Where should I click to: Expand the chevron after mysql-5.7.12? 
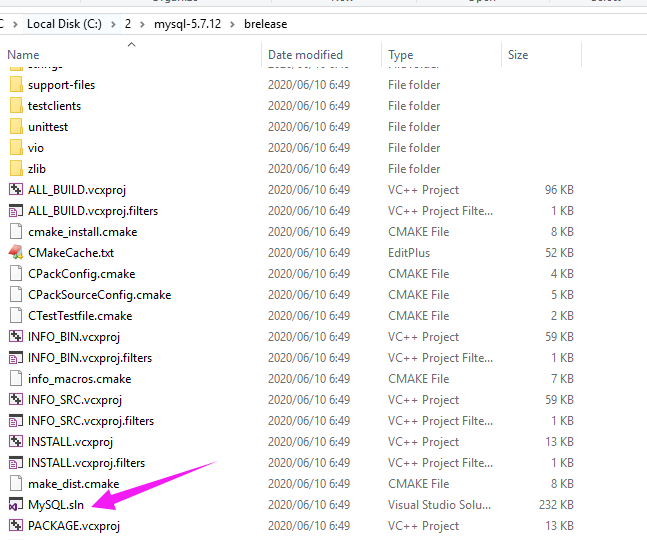click(x=232, y=24)
